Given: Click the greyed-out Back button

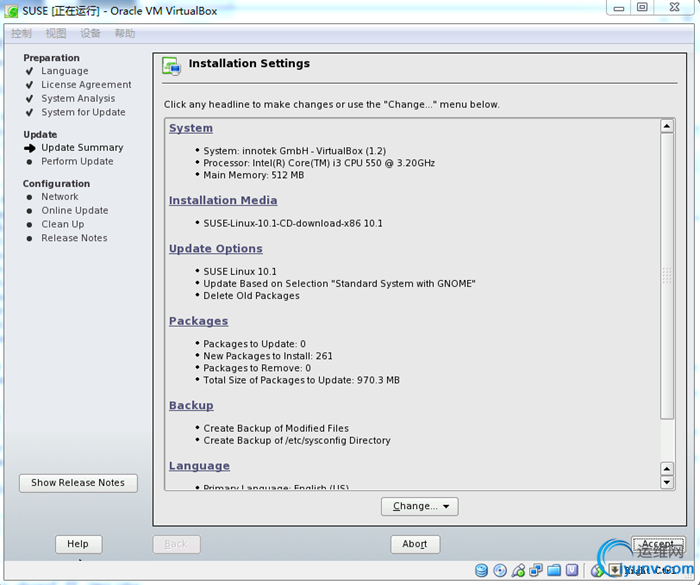Looking at the screenshot, I should click(x=176, y=544).
